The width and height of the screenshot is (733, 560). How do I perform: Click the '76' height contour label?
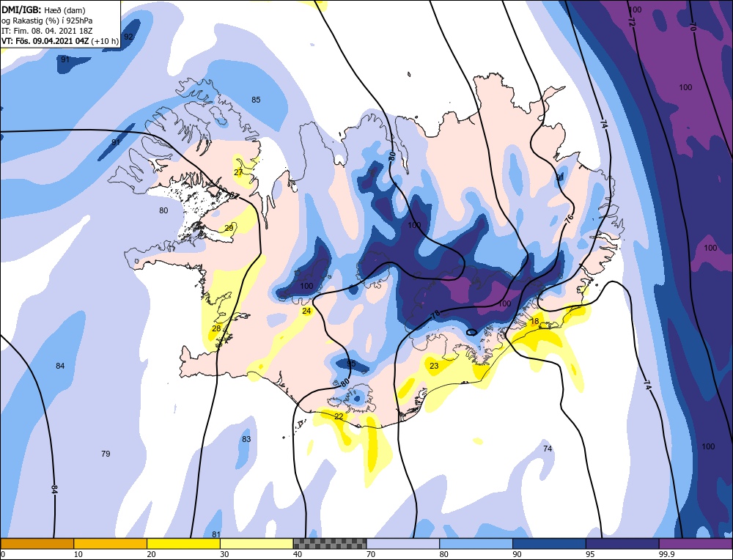click(x=569, y=218)
